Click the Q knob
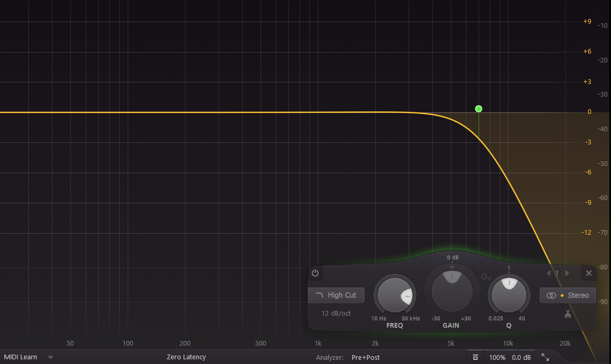The image size is (611, 364). [508, 293]
